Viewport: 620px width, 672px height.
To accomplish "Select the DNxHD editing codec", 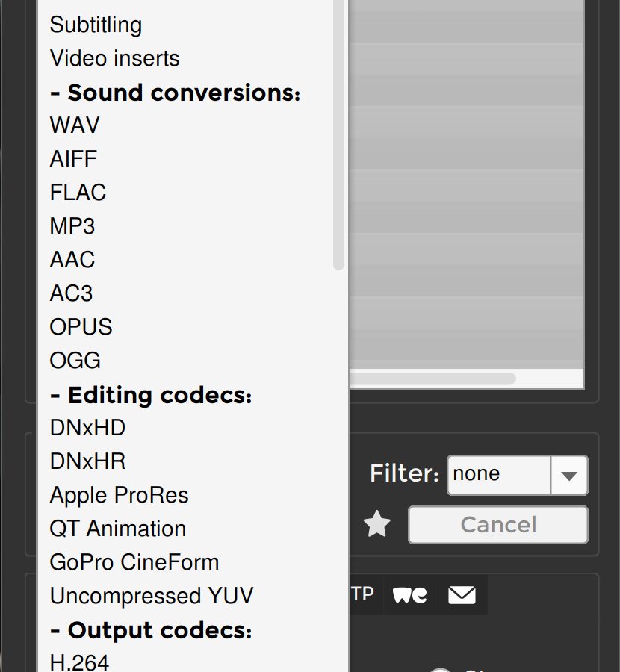I will click(x=87, y=428).
